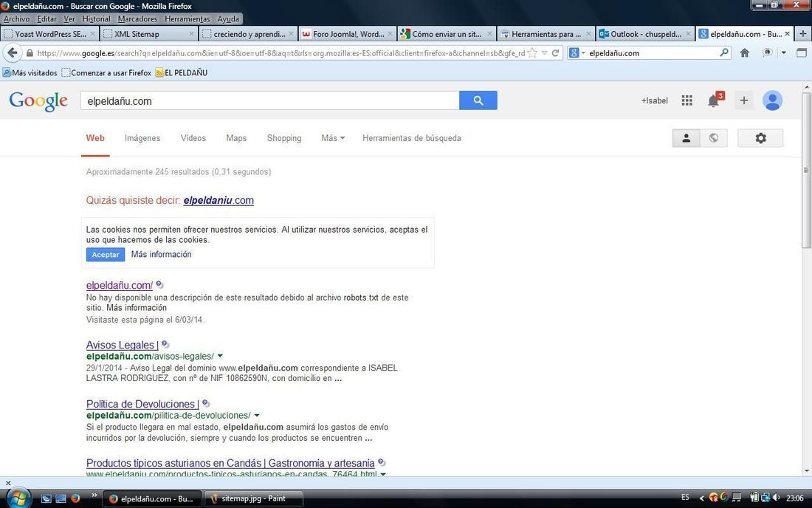Show hidden tray icons arrow
Screen dimensions: 812x508
[702, 498]
